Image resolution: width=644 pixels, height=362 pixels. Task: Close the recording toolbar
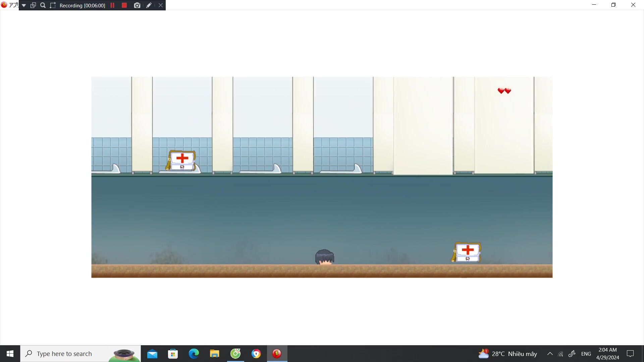[161, 5]
